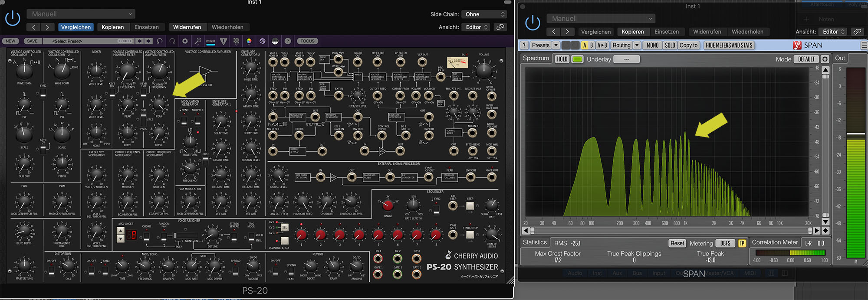Toggle the PS-20 FOCUS button

(x=307, y=41)
